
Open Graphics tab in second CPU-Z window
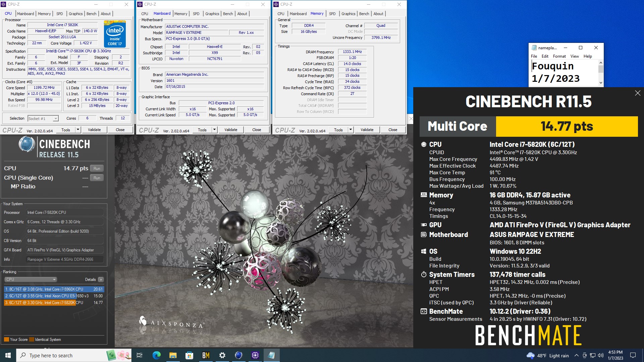tap(212, 14)
